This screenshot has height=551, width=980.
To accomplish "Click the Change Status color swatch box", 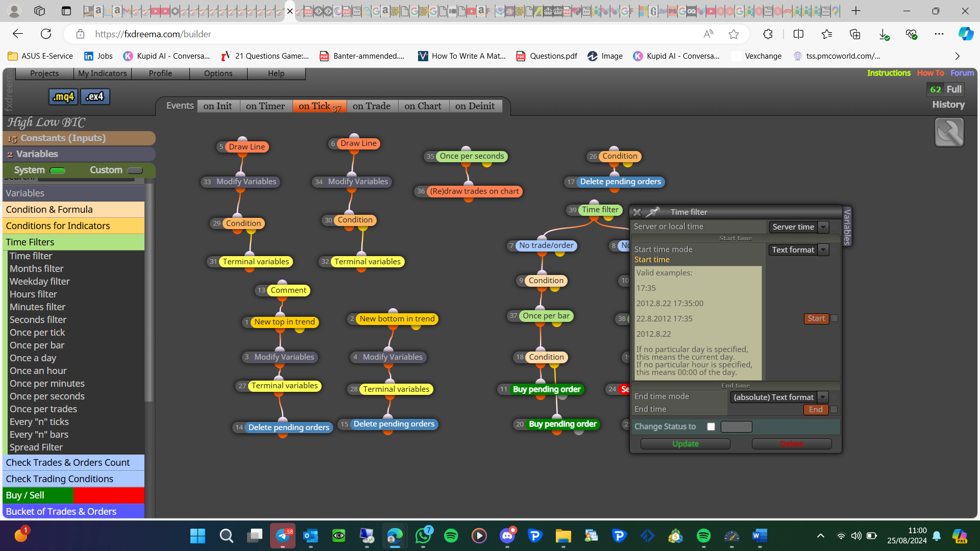I will (736, 427).
